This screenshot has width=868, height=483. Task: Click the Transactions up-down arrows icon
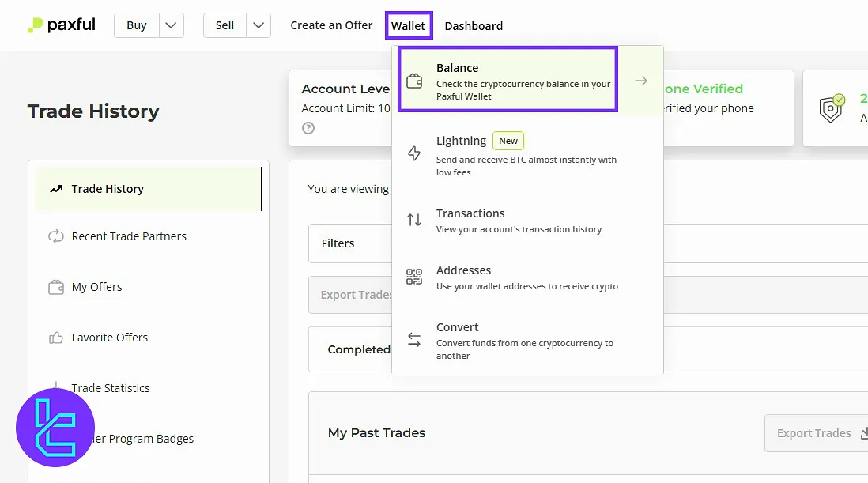click(414, 221)
